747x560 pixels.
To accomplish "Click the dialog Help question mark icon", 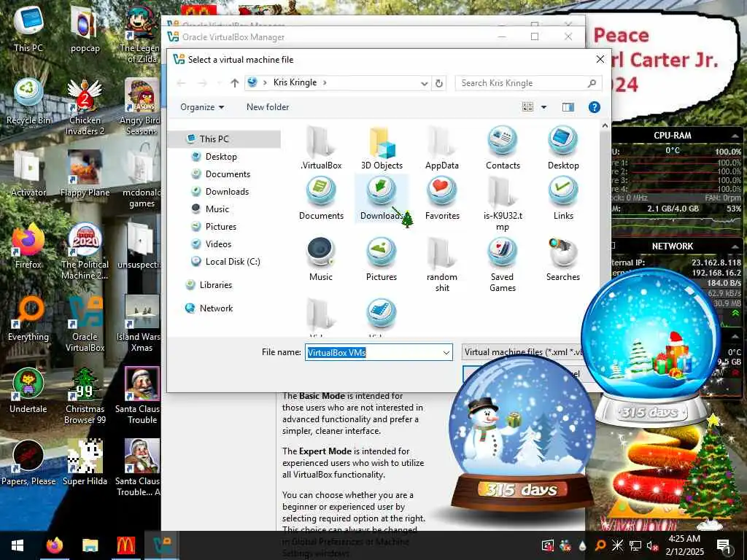I will point(594,107).
